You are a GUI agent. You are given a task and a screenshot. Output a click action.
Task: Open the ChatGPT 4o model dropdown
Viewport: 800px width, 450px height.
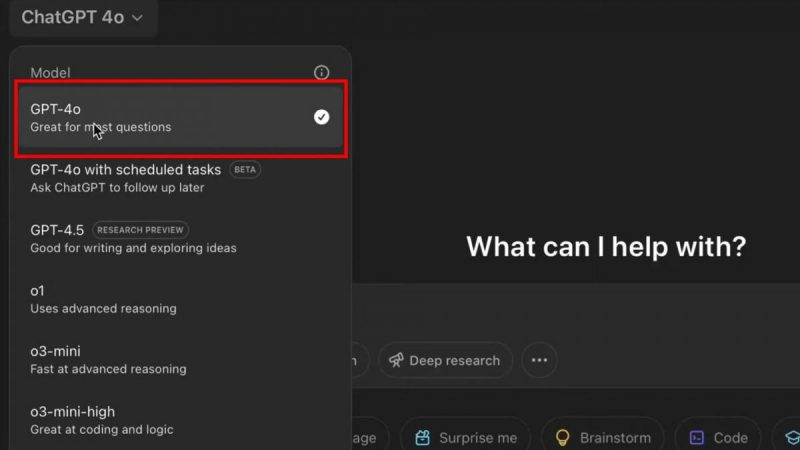(82, 17)
